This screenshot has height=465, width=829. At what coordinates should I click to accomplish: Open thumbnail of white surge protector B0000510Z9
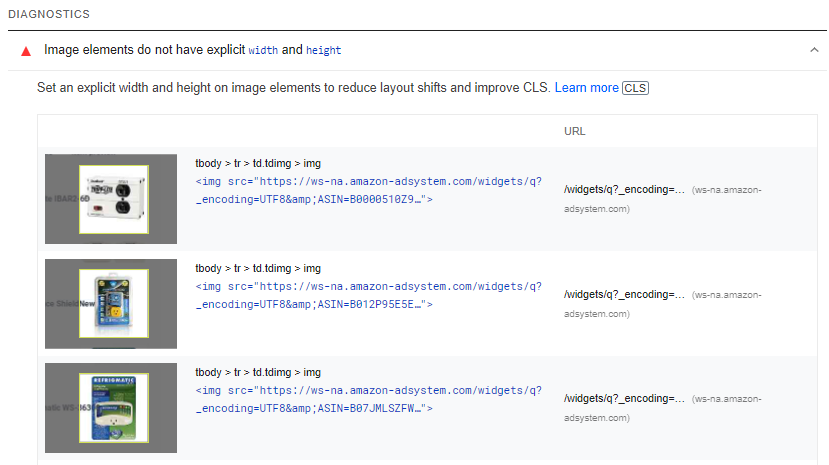click(111, 199)
